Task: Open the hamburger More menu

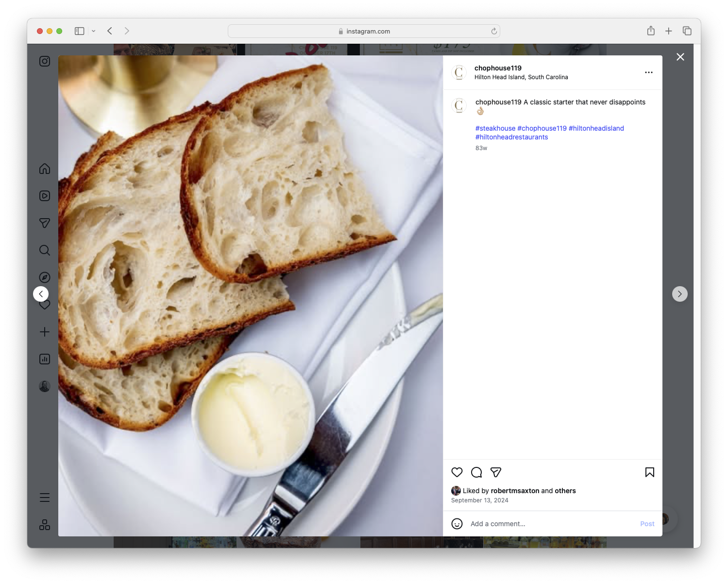Action: pyautogui.click(x=44, y=497)
